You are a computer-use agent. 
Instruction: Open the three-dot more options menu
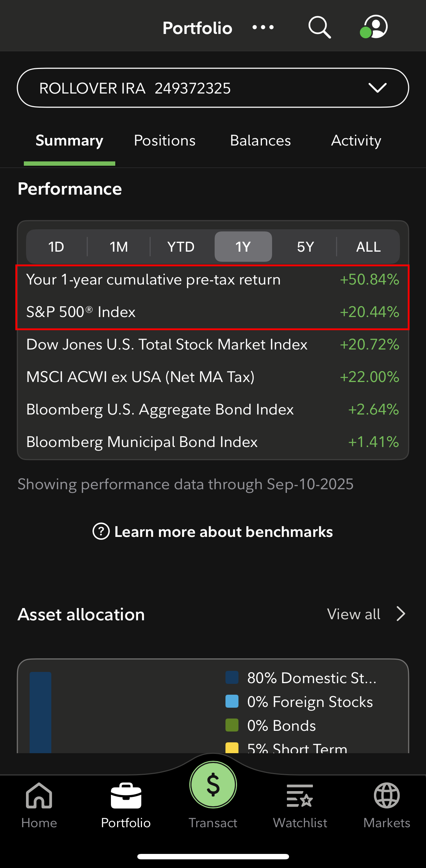click(x=263, y=27)
